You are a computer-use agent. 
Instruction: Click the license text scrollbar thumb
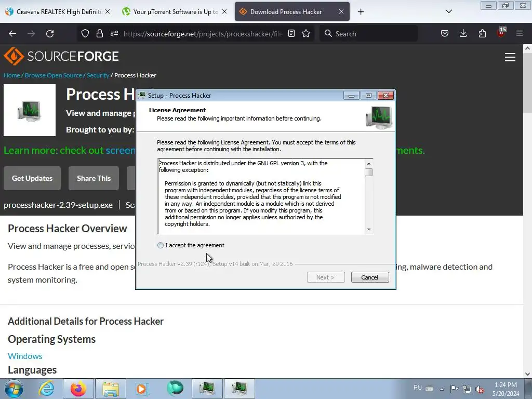point(369,172)
